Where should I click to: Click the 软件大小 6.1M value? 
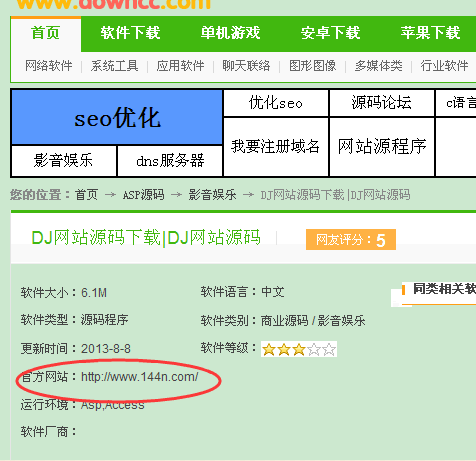(x=94, y=293)
